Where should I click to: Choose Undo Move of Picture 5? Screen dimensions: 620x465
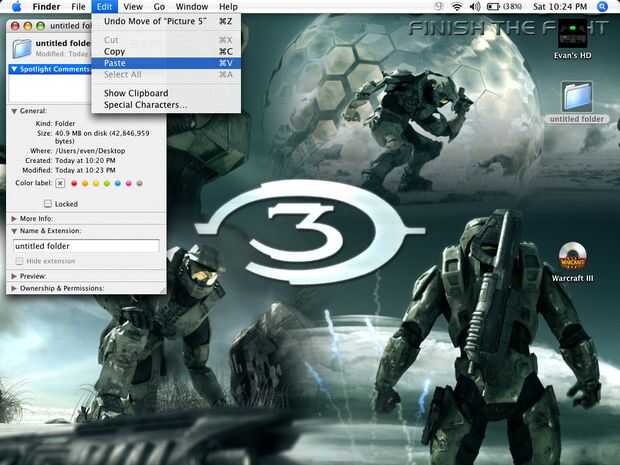[x=166, y=21]
